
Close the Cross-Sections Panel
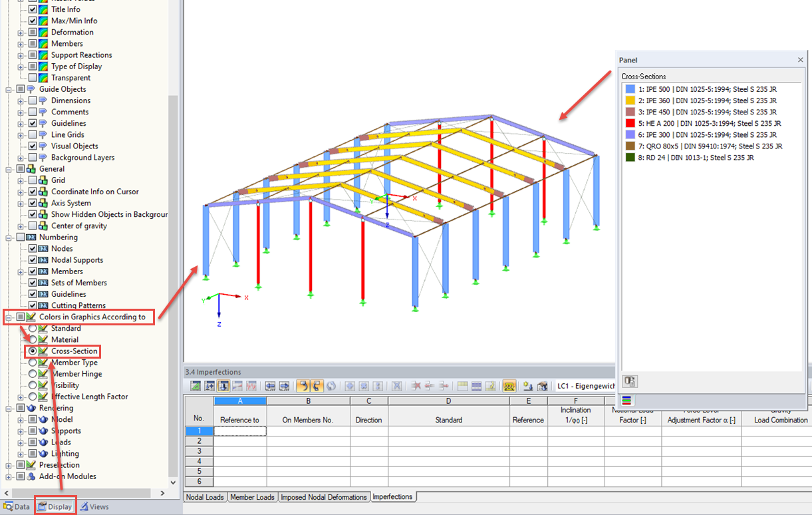click(800, 60)
